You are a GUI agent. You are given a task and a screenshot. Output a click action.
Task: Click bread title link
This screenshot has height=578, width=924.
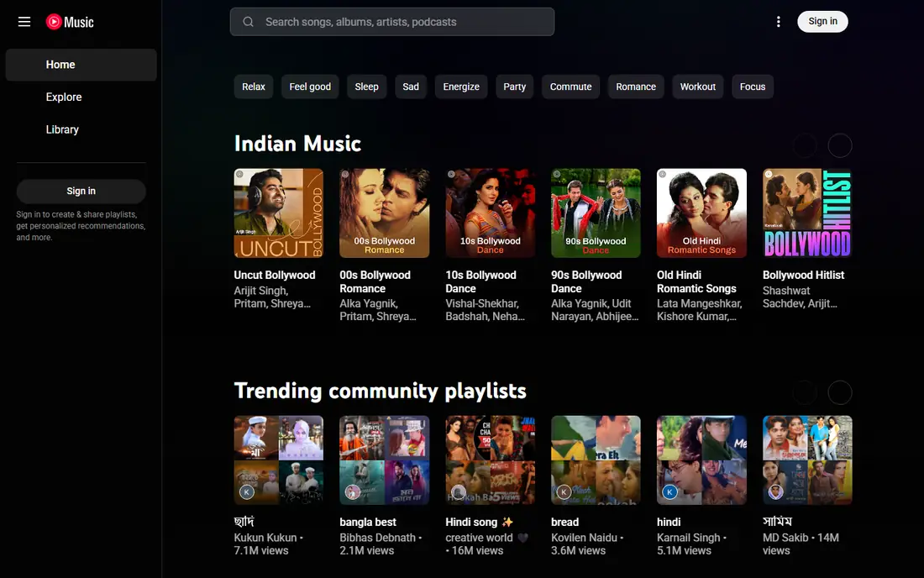pyautogui.click(x=564, y=522)
